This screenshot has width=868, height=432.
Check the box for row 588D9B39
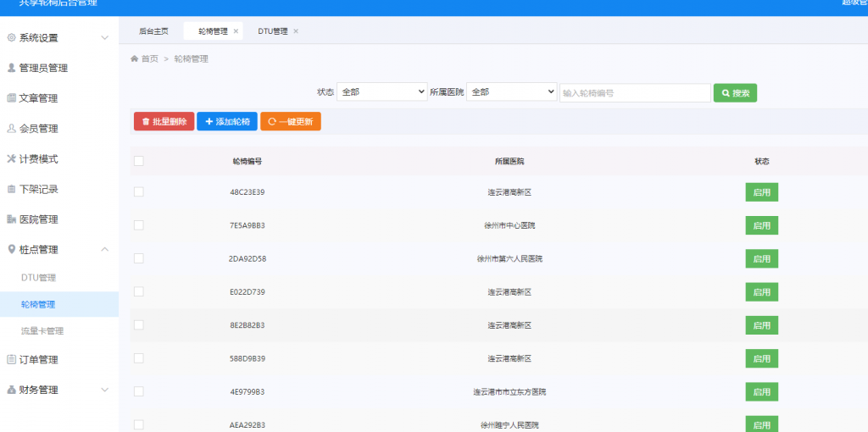(139, 357)
